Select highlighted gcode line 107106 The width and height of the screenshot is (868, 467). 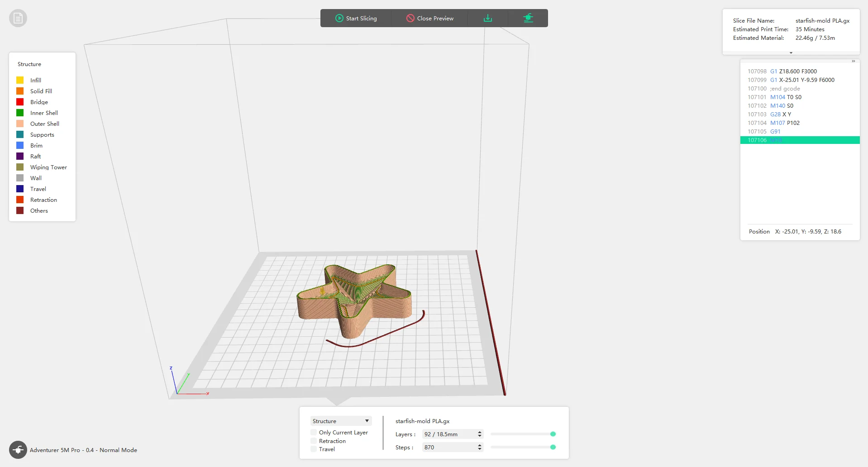coord(800,140)
